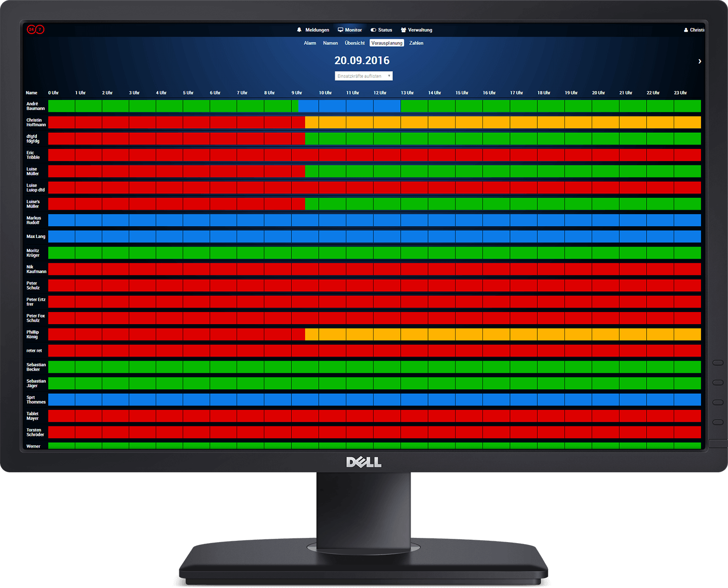Go to next day with right chevron
The width and height of the screenshot is (728, 588).
tap(700, 61)
